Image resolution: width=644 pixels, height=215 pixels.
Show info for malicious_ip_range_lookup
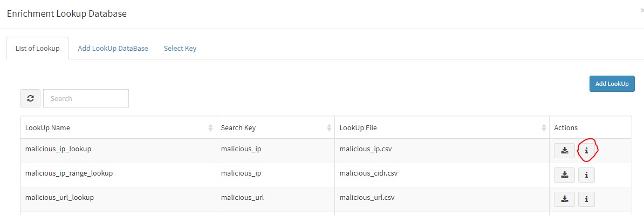click(x=586, y=175)
